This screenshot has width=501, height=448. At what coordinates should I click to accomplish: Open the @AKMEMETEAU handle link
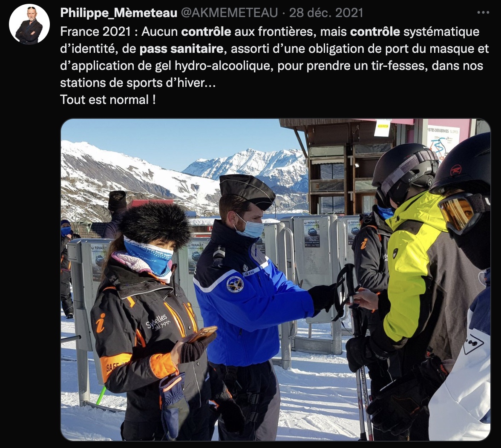pyautogui.click(x=229, y=13)
